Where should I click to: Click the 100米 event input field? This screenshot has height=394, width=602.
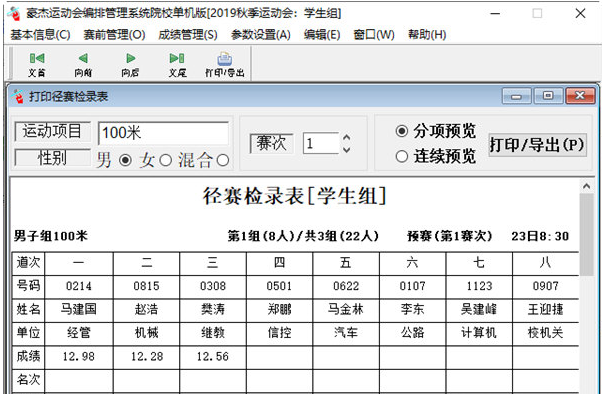tap(163, 133)
